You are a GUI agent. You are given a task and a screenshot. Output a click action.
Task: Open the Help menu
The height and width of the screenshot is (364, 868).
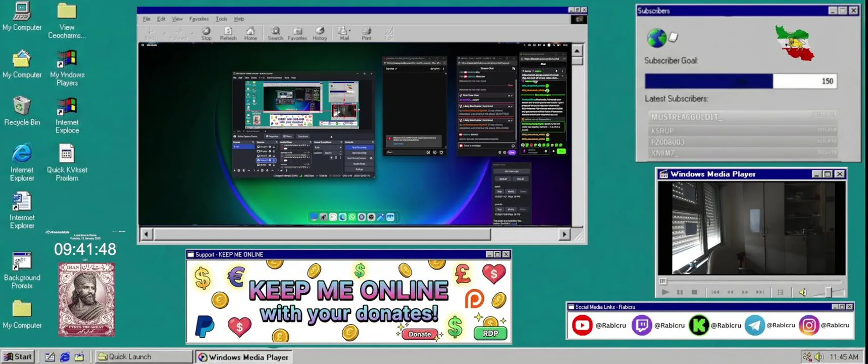[239, 19]
